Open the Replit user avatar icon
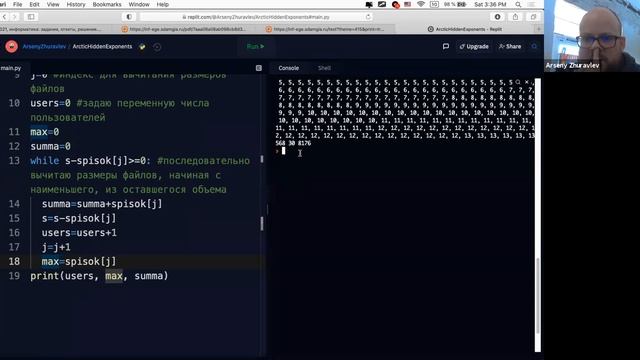This screenshot has width=640, height=360. (x=11, y=47)
